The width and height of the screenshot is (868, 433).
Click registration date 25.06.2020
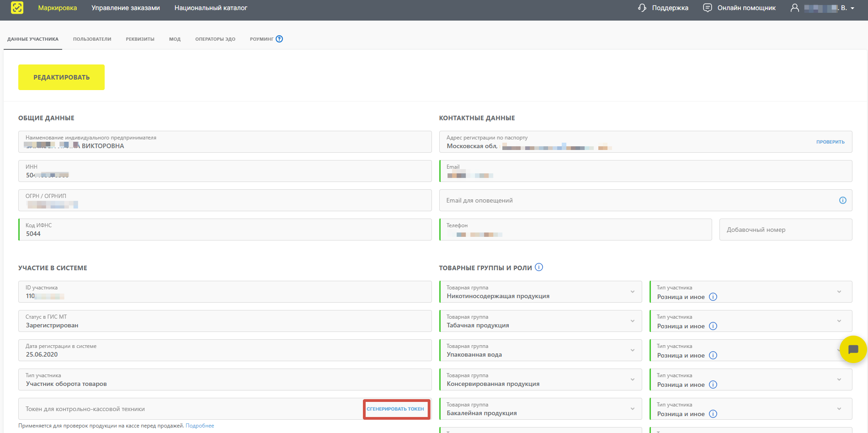[x=42, y=354]
